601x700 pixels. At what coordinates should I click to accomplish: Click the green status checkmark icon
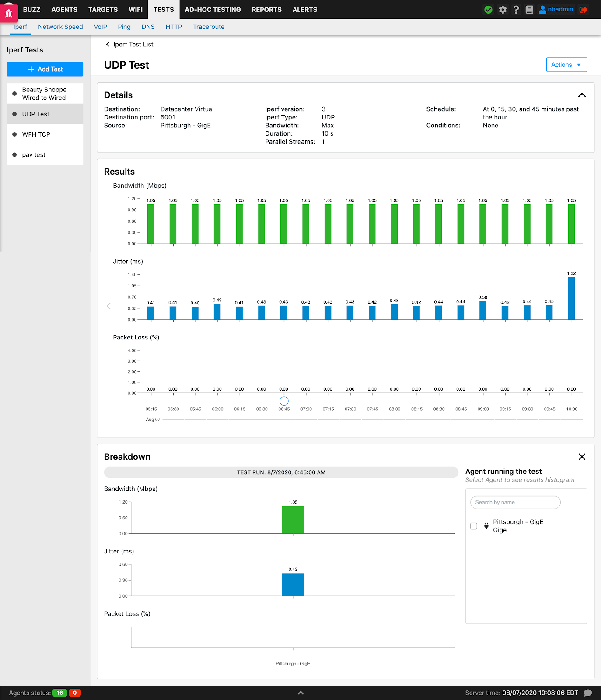(x=489, y=10)
